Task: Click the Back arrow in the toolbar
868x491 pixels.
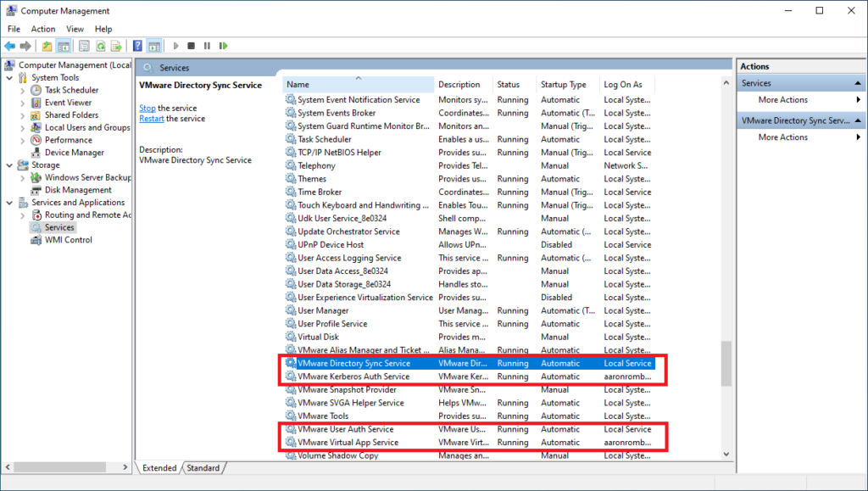Action: click(9, 46)
